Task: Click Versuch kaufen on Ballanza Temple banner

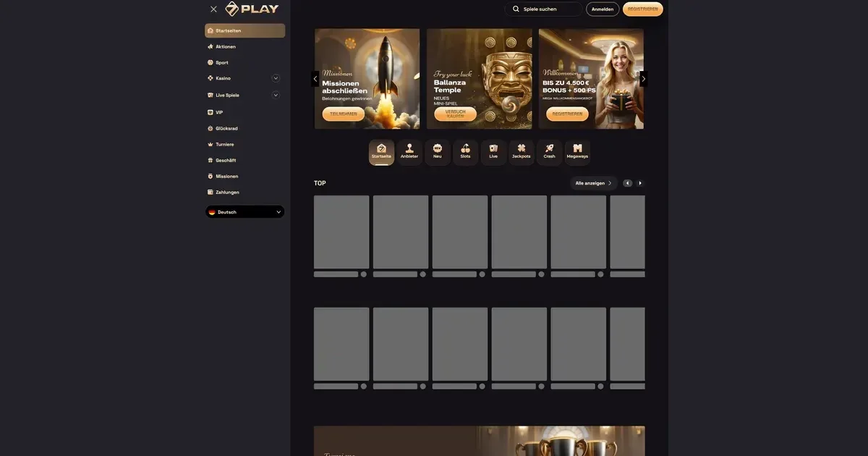Action: pyautogui.click(x=456, y=114)
